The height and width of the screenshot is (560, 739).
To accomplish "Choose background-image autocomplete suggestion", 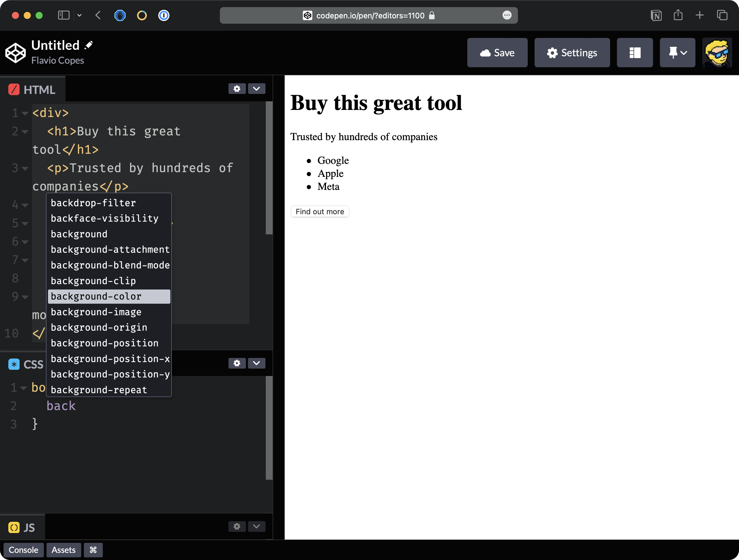I will point(96,312).
